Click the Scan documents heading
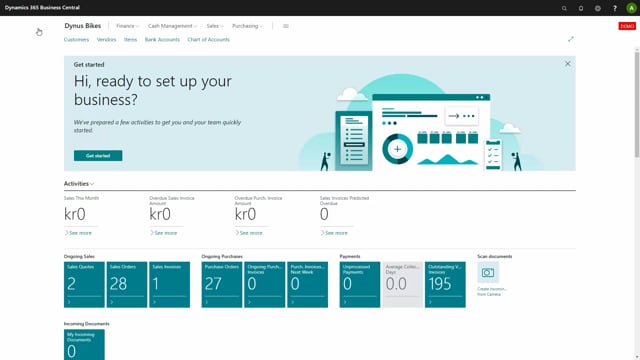 pyautogui.click(x=495, y=256)
